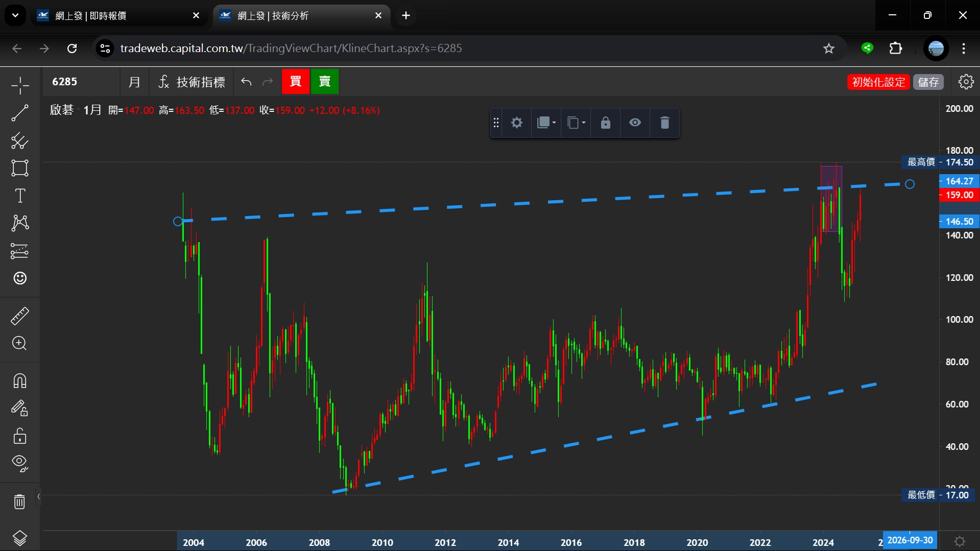Remove all drawings with left trash icon
Image resolution: width=980 pixels, height=551 pixels.
point(19,502)
